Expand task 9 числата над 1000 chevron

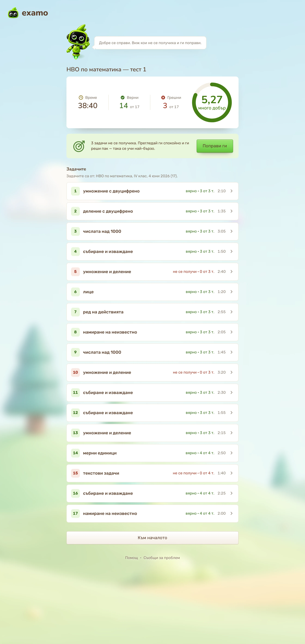pyautogui.click(x=231, y=352)
